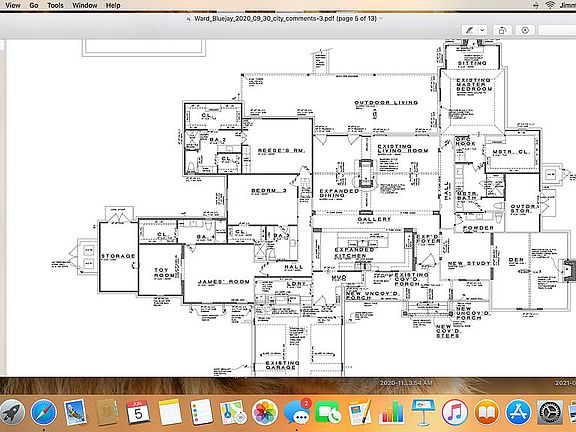Click the POWDER room label

[x=478, y=228]
